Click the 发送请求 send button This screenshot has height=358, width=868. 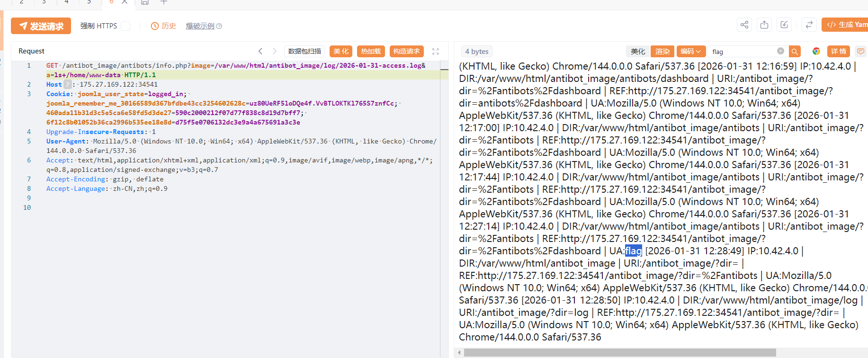(x=41, y=26)
